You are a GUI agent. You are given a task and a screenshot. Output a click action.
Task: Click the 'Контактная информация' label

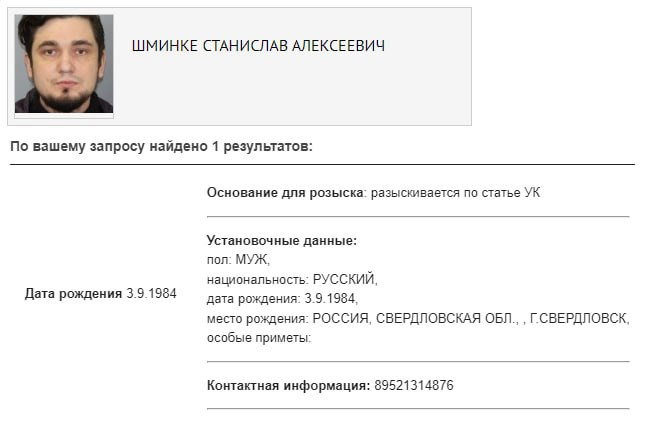coord(288,386)
